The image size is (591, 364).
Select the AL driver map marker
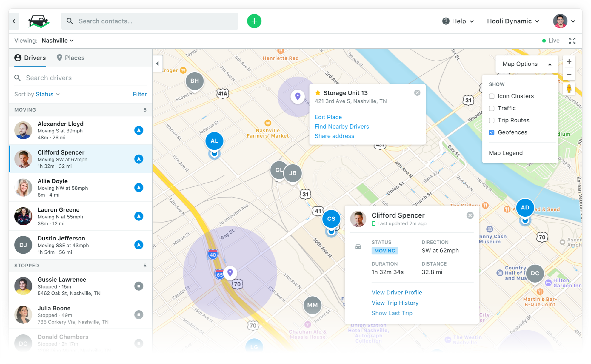click(214, 141)
